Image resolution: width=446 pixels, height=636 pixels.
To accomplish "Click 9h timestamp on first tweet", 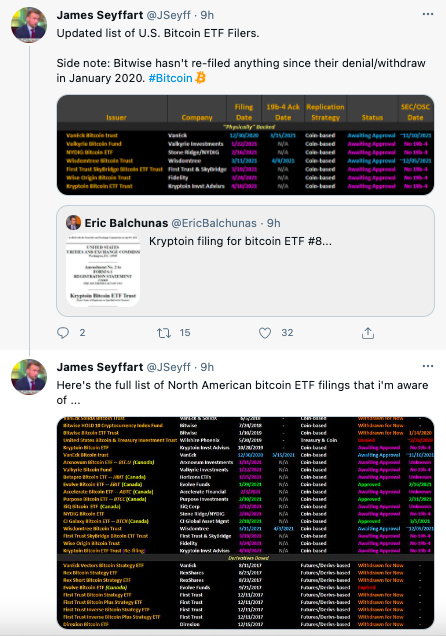I will pyautogui.click(x=207, y=15).
